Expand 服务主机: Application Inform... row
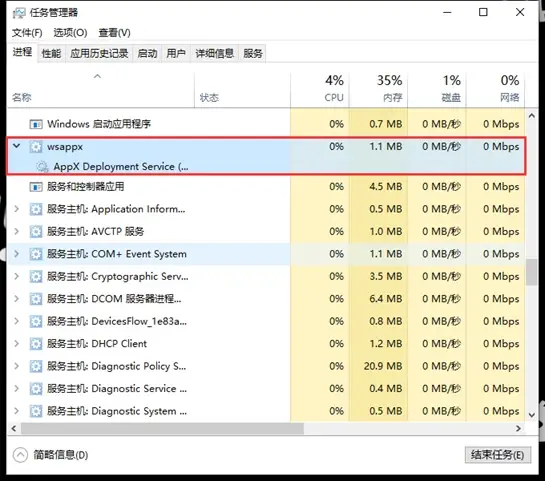 click(x=16, y=209)
